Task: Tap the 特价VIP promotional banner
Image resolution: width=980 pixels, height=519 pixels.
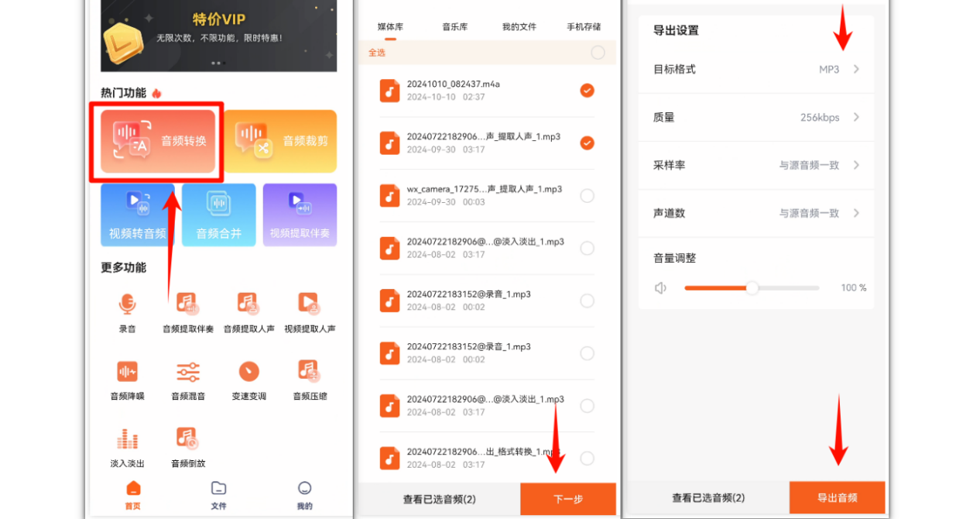Action: click(x=218, y=36)
